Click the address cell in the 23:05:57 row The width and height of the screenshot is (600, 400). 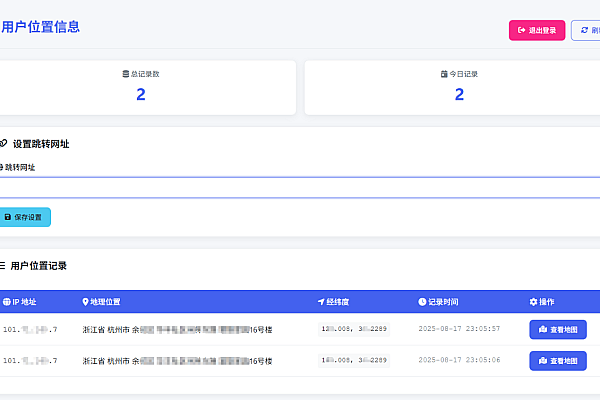point(177,330)
